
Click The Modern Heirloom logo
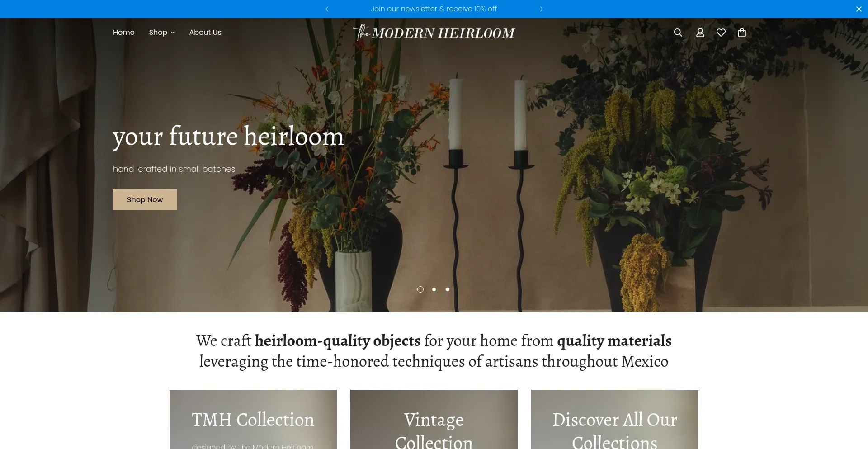434,33
